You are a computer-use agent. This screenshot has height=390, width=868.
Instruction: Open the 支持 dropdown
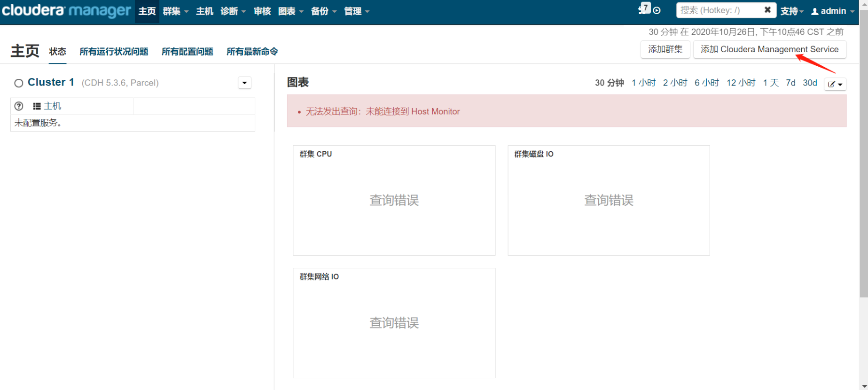coord(792,11)
